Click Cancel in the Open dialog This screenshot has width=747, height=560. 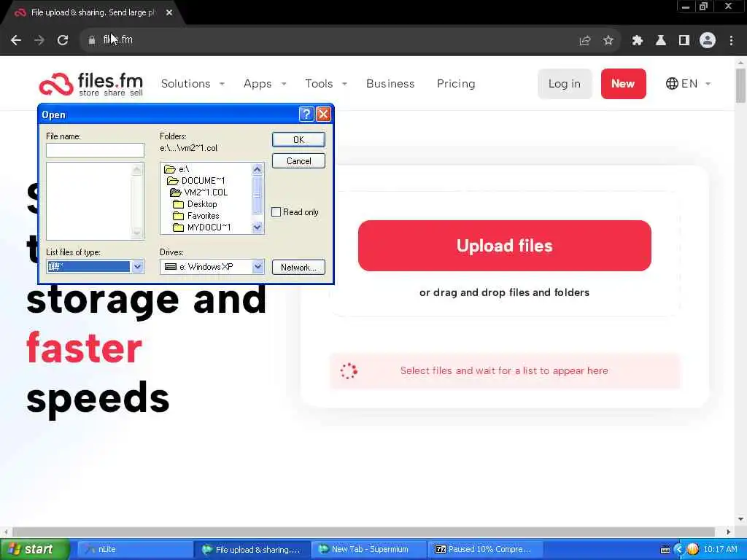(298, 161)
